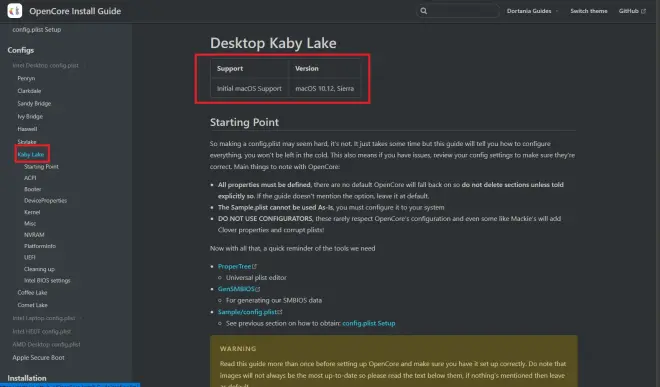
Task: Click the search magnifier icon
Action: click(423, 11)
